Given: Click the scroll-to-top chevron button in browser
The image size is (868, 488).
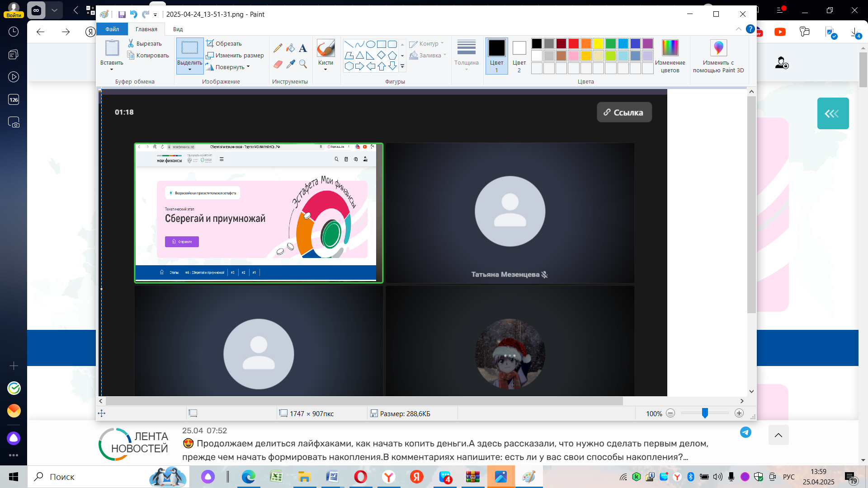Looking at the screenshot, I should click(778, 435).
